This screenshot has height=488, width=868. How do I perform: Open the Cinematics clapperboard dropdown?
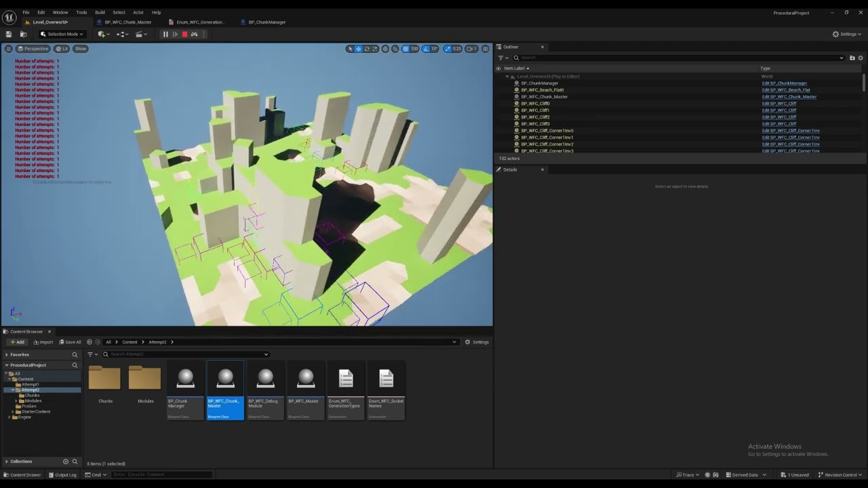point(142,34)
